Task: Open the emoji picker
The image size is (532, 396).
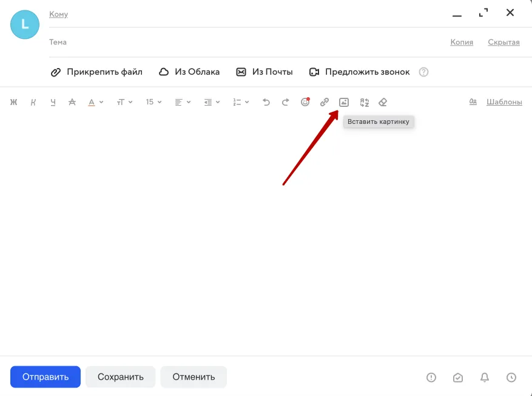Action: coord(305,102)
